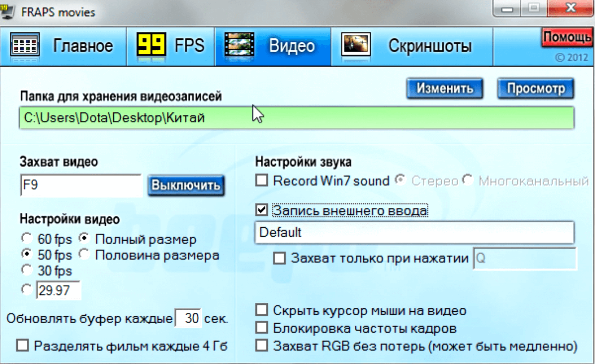Image resolution: width=595 pixels, height=364 pixels.
Task: Click the Главное tab grid icon
Action: [25, 45]
